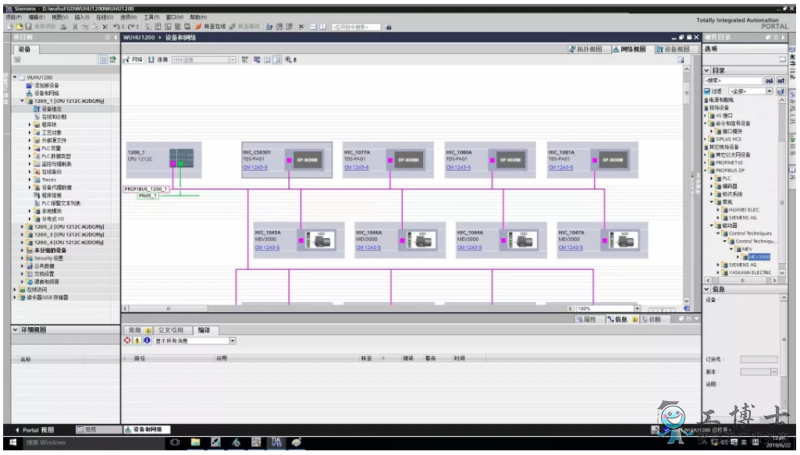Open the connection type dropdown

tap(232, 60)
